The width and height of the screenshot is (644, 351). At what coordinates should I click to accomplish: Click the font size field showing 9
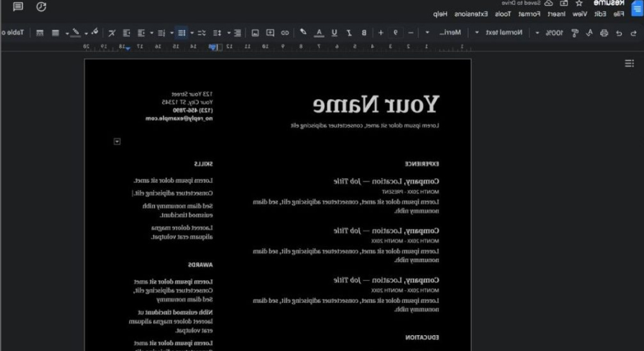[x=396, y=33]
